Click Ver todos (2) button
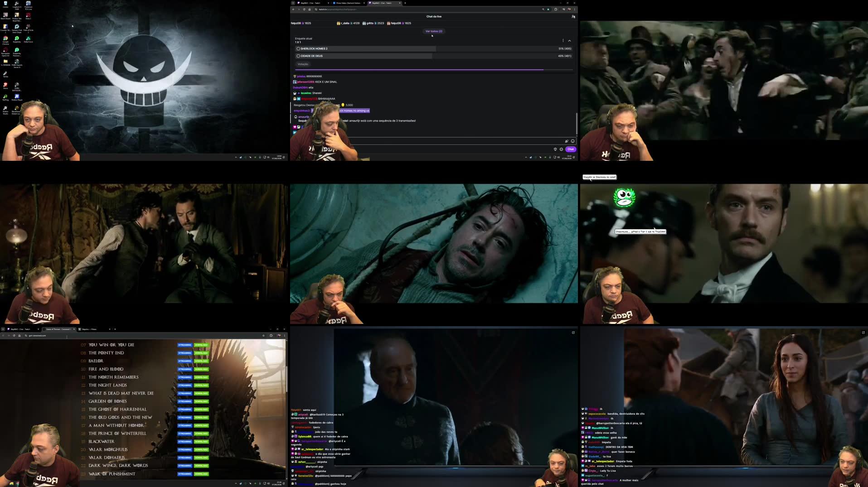 [x=434, y=31]
